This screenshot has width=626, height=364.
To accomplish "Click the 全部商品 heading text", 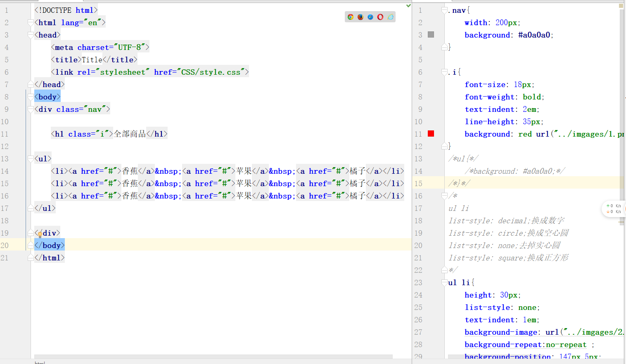I will 130,134.
